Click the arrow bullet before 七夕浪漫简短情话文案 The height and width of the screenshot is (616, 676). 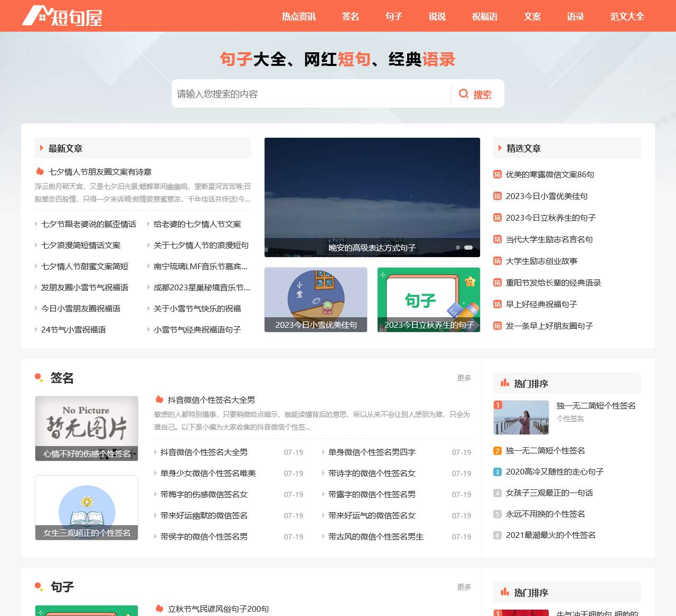click(36, 245)
